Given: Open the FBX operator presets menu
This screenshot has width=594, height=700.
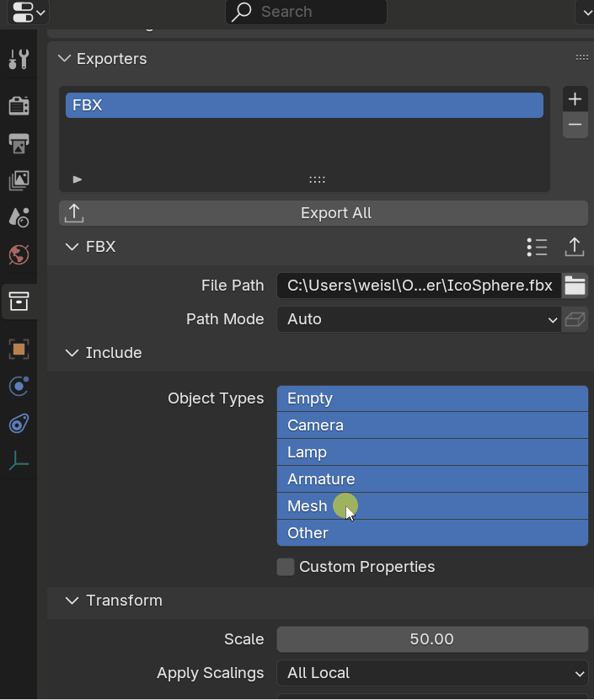Looking at the screenshot, I should [x=537, y=247].
